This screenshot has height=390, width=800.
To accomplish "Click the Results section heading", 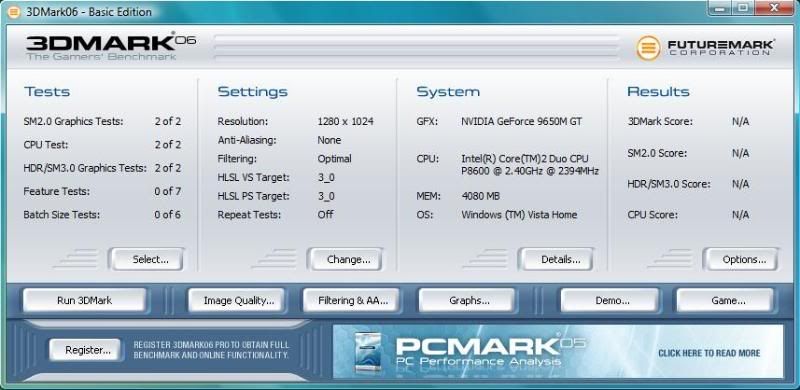I will pos(658,92).
